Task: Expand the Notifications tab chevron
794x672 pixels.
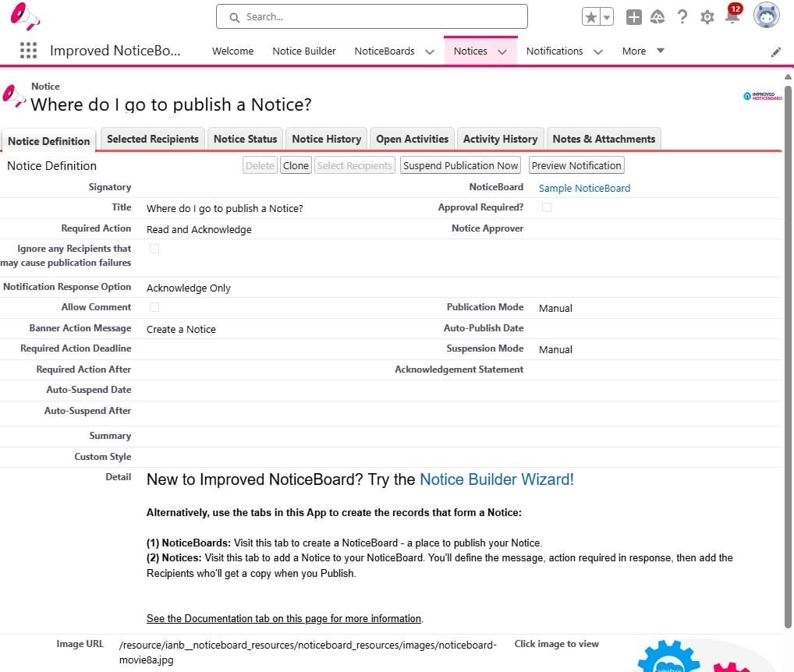Action: coord(598,51)
